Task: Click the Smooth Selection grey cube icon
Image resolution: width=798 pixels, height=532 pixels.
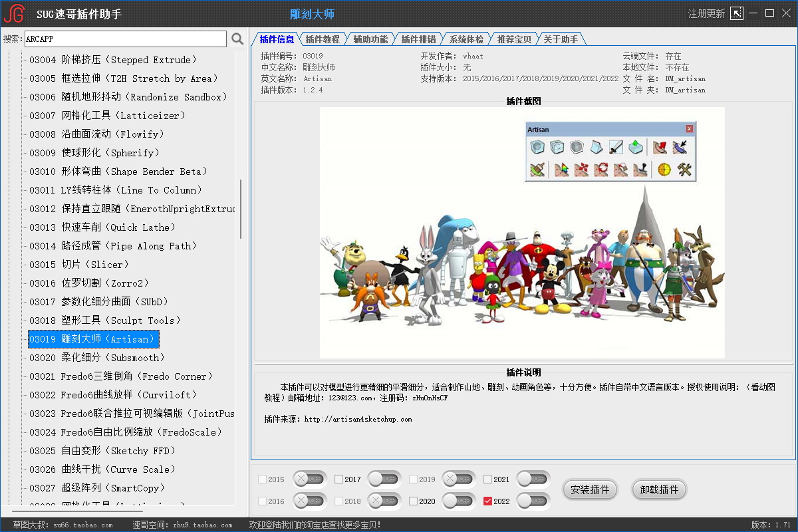Action: coord(577,147)
